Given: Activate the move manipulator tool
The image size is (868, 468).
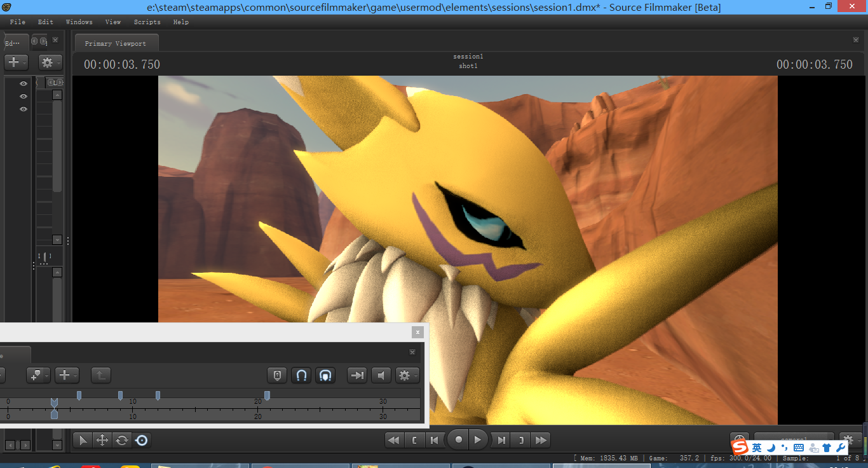Looking at the screenshot, I should (102, 440).
